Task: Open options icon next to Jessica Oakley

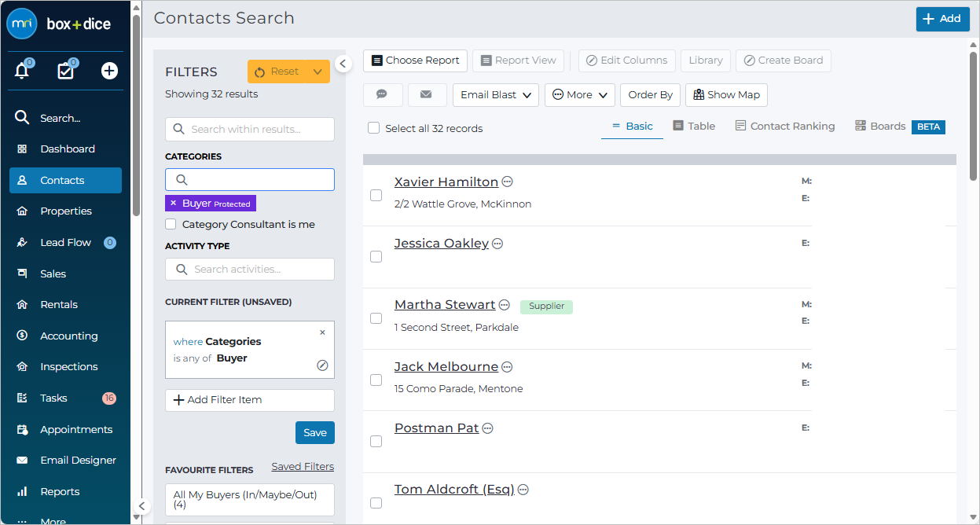Action: pos(497,244)
